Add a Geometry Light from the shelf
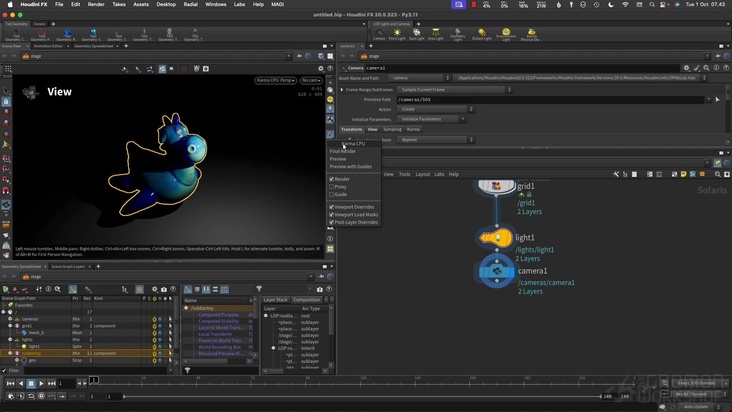This screenshot has height=412, width=732. 458,34
